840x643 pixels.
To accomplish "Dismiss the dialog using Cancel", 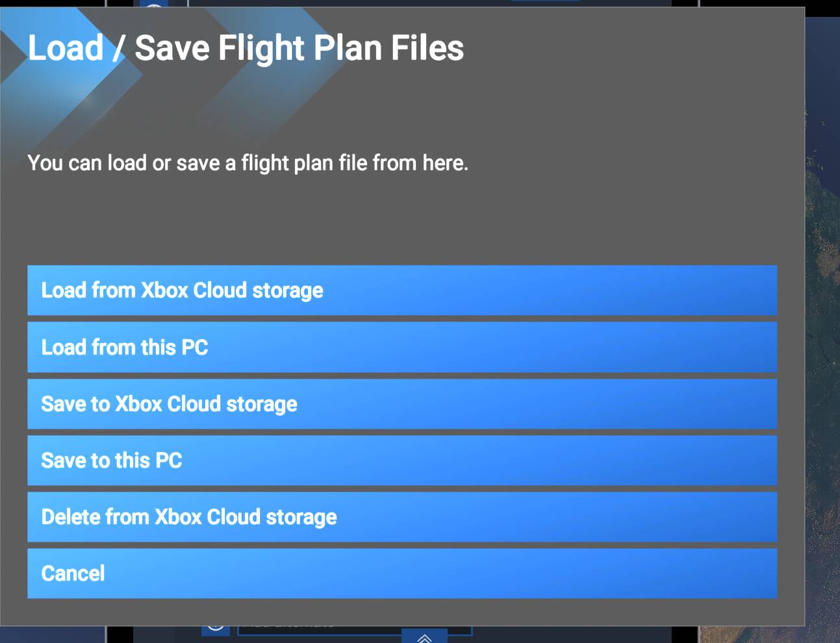I will point(401,574).
